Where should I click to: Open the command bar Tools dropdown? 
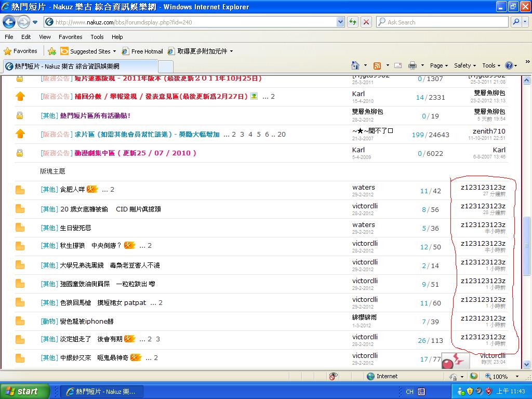pos(491,65)
